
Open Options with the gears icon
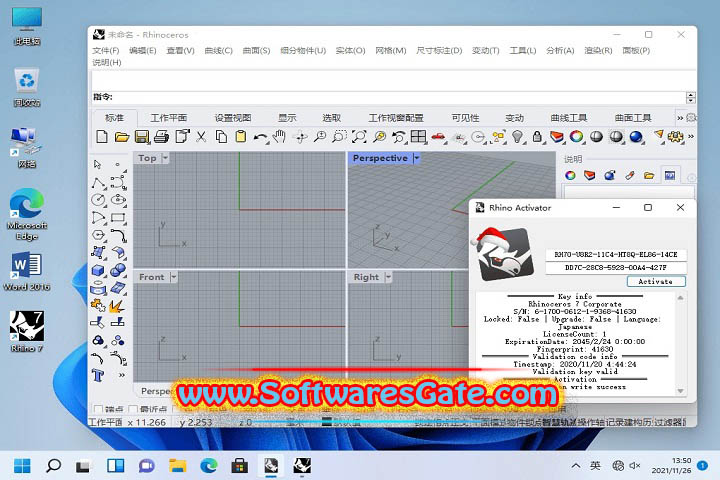(x=675, y=136)
